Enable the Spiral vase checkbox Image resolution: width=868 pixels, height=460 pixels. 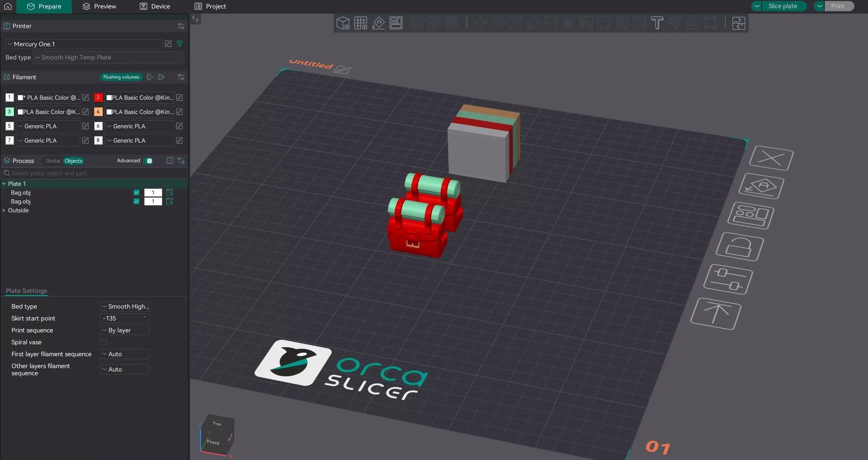103,342
